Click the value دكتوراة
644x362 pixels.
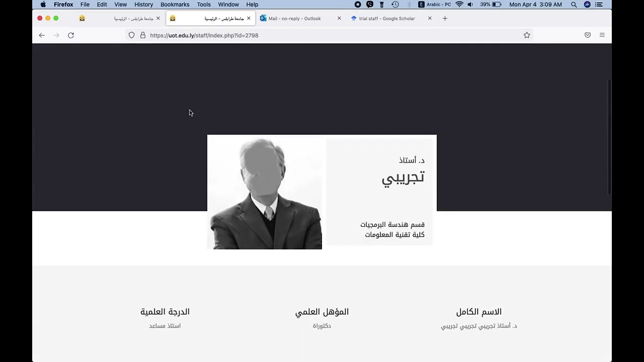(322, 326)
